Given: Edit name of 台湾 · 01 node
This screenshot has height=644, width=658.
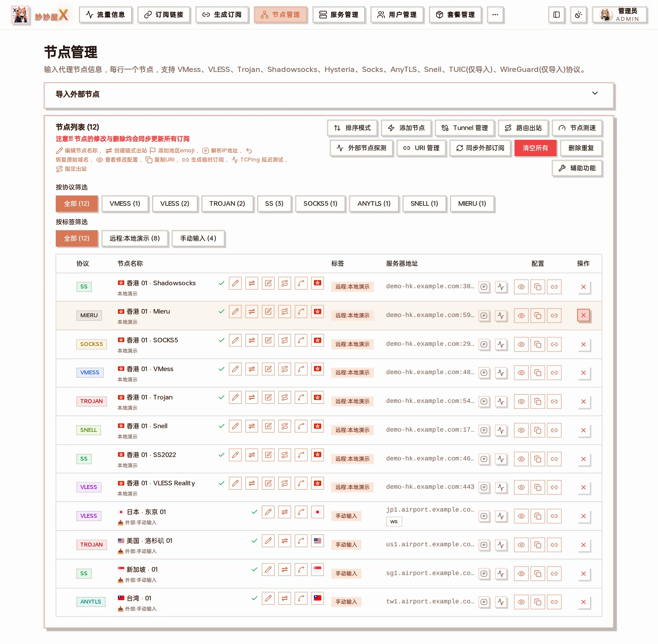Looking at the screenshot, I should [x=268, y=598].
